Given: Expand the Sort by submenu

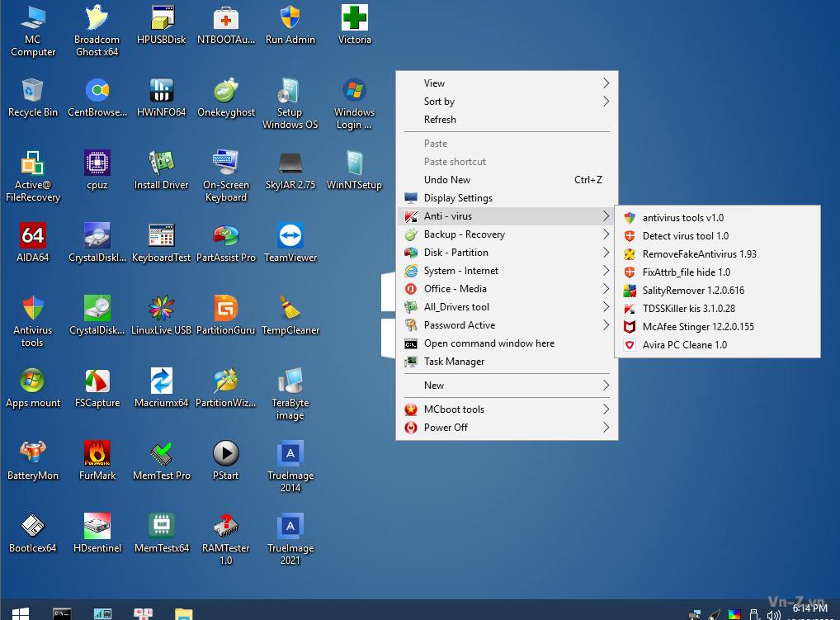Looking at the screenshot, I should coord(507,102).
